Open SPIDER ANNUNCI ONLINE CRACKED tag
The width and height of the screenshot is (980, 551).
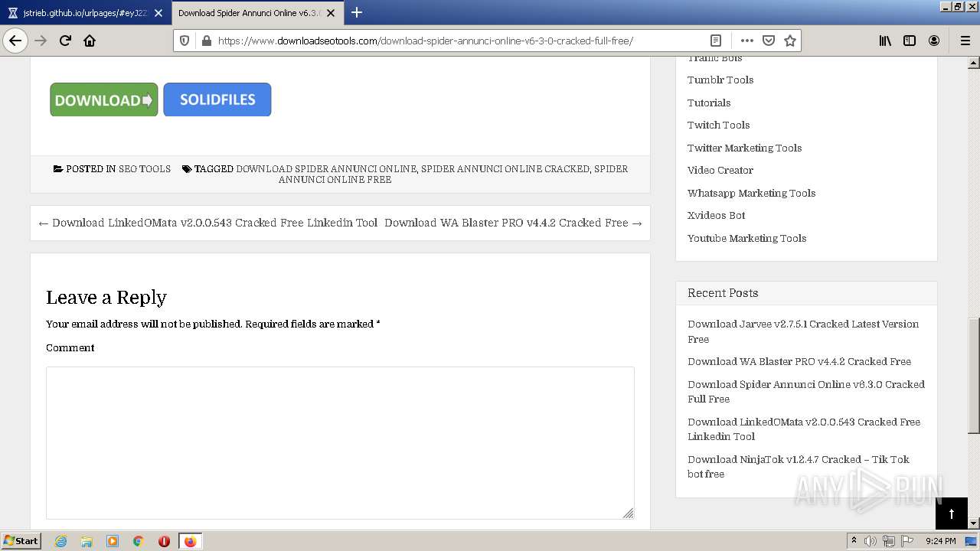pyautogui.click(x=505, y=169)
